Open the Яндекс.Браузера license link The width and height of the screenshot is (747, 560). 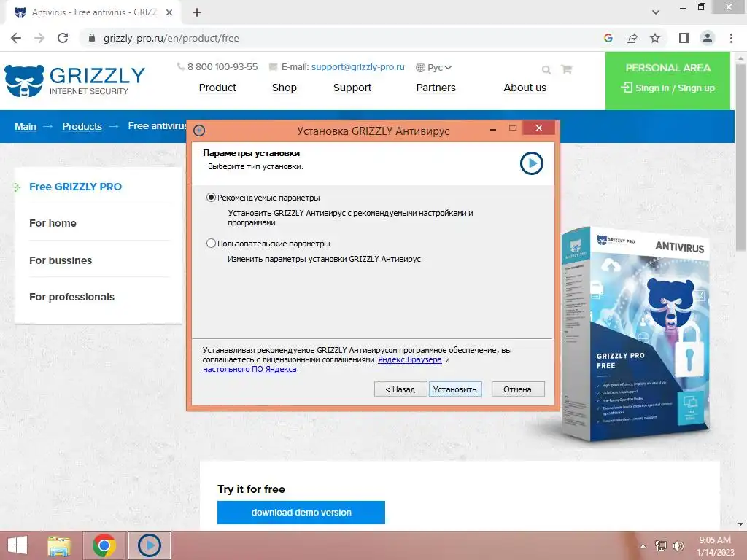(410, 359)
